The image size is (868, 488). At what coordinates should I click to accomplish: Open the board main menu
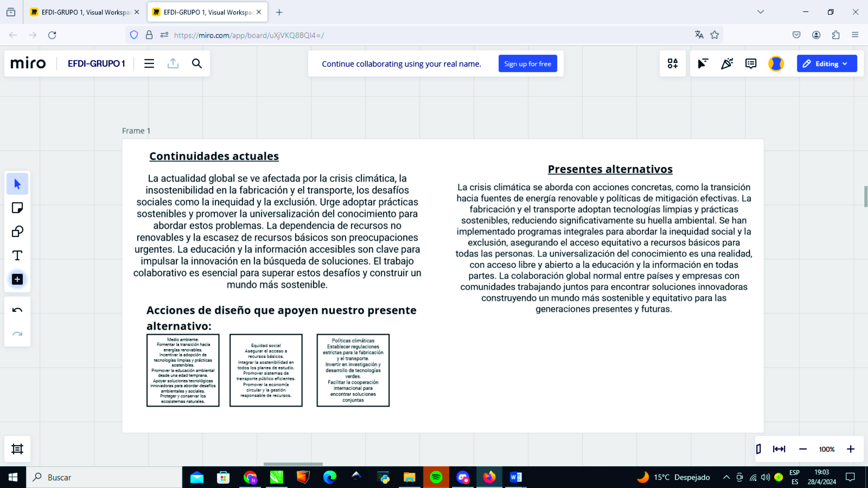point(149,64)
